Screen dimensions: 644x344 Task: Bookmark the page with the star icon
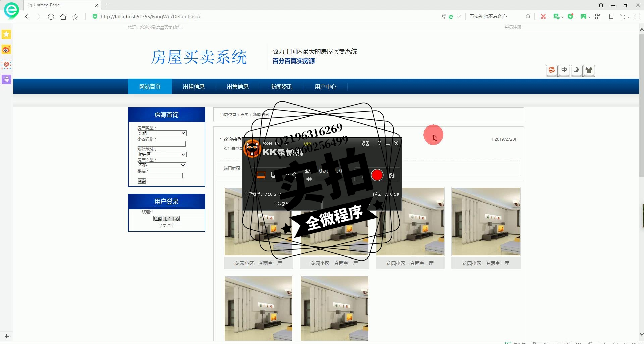point(75,17)
